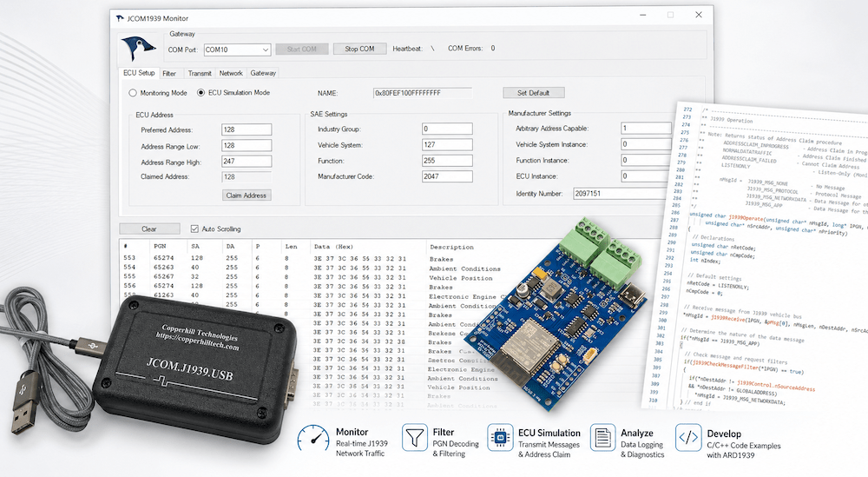
Task: Click the Filter funnel icon
Action: click(414, 438)
